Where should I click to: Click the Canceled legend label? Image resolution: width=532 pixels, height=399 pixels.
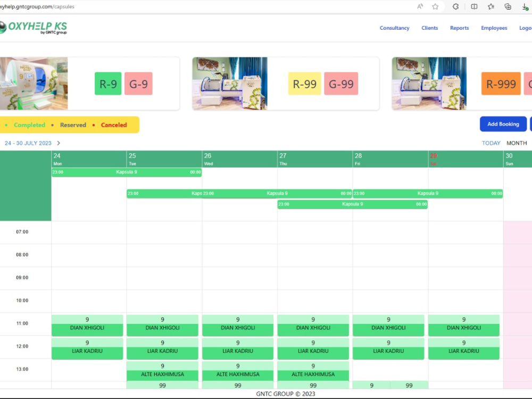coord(114,125)
